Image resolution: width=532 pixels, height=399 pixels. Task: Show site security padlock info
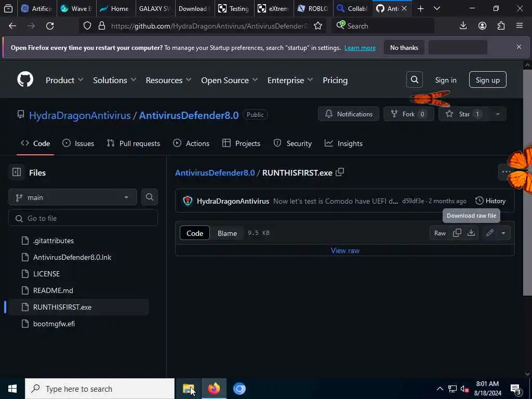tap(101, 26)
